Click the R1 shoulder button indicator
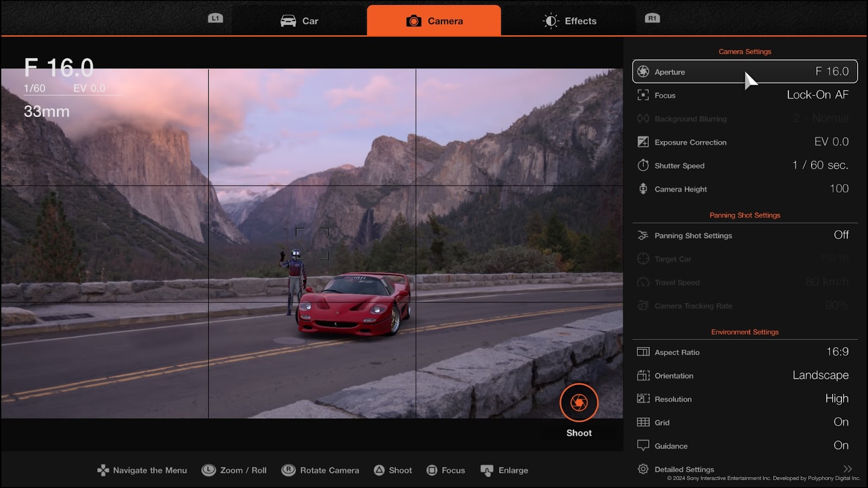 pyautogui.click(x=652, y=18)
